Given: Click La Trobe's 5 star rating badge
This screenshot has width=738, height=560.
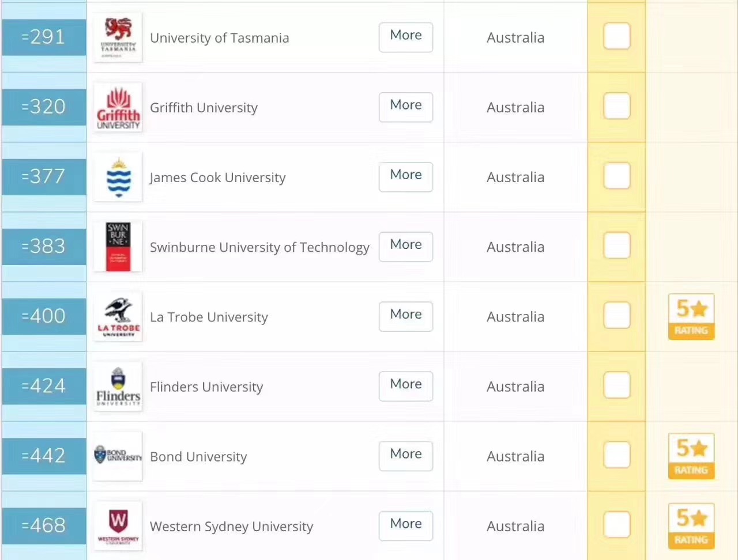Looking at the screenshot, I should point(691,316).
